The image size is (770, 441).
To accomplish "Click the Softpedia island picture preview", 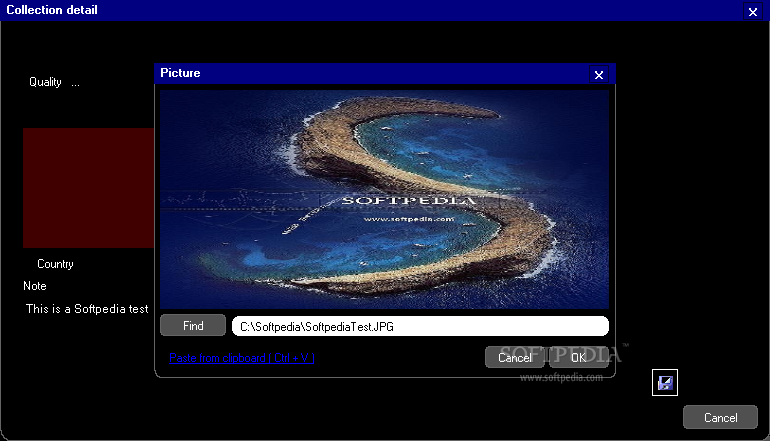I will pos(385,199).
